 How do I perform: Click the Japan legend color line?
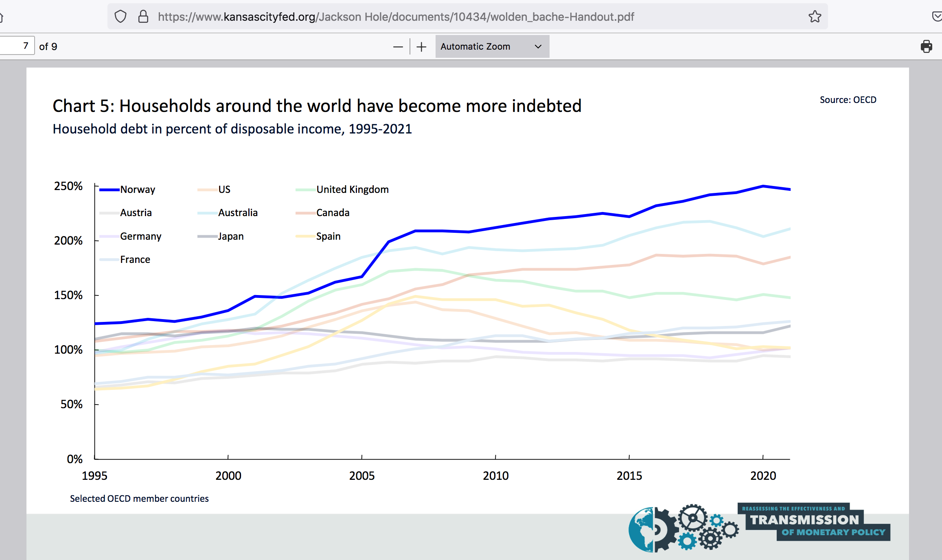pyautogui.click(x=207, y=236)
